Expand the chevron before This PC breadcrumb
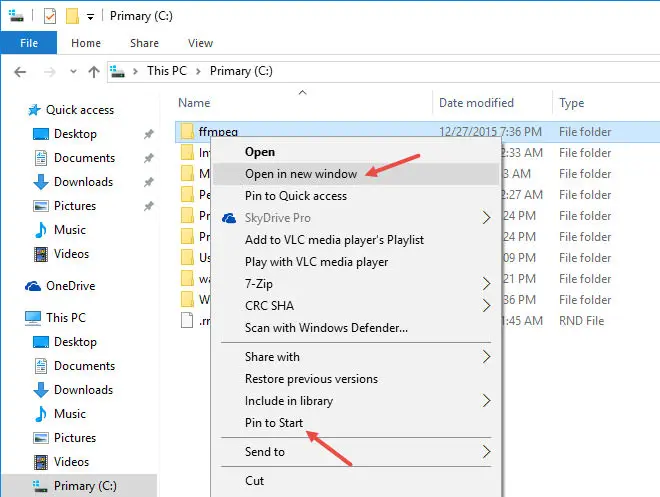 pos(136,72)
